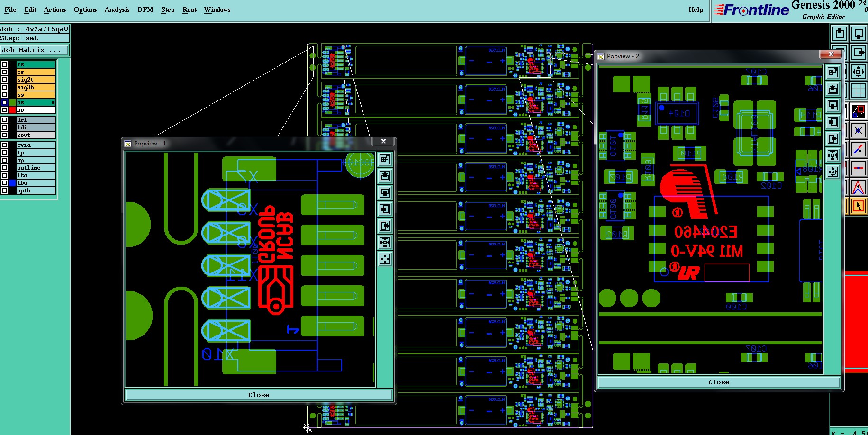Toggle checkbox for lbo layer
This screenshot has width=868, height=435.
click(x=5, y=183)
